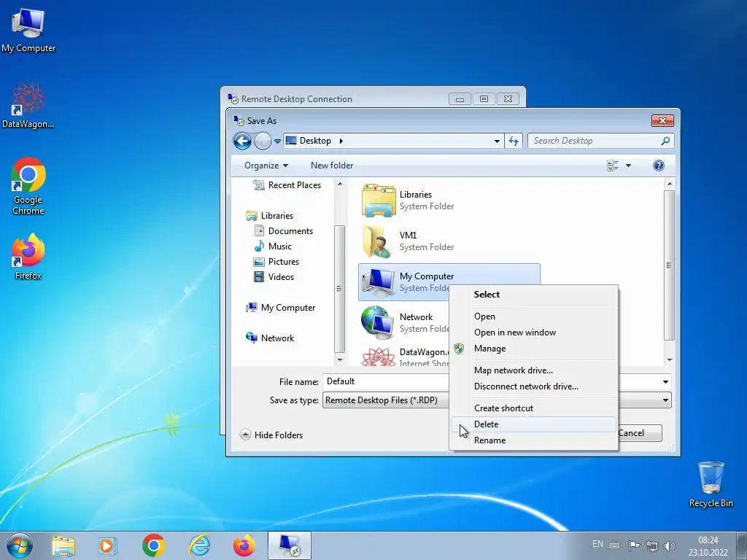Launch Google Chrome desktop shortcut

pos(28,186)
